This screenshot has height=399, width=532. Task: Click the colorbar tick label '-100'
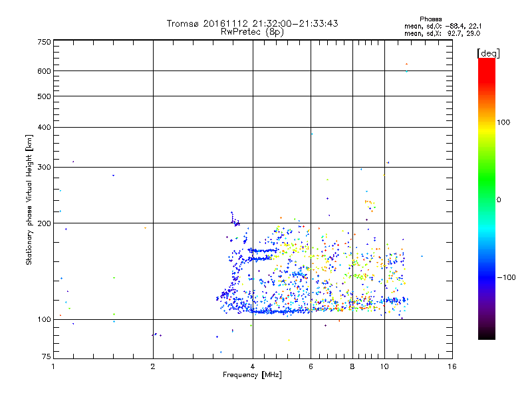tap(506, 277)
